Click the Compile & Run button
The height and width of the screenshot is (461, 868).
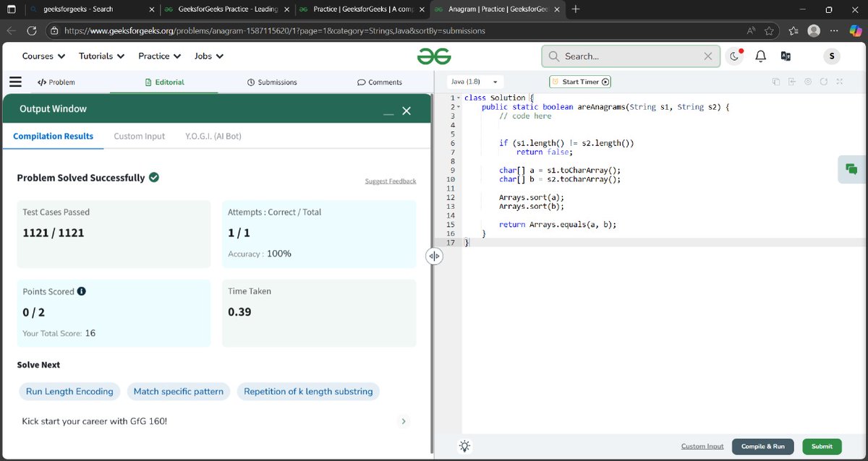pos(763,447)
